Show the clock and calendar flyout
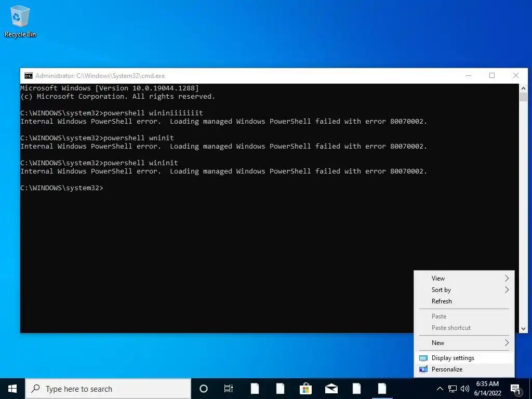 487,389
